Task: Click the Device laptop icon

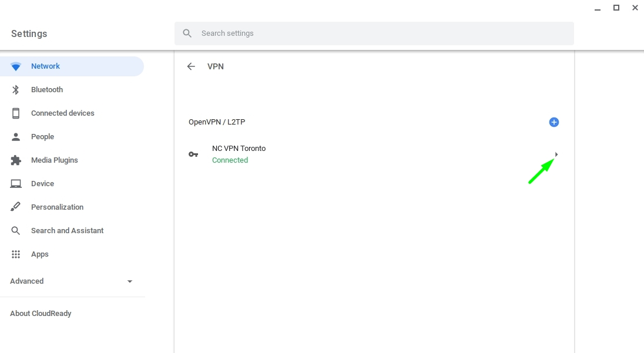Action: [x=16, y=183]
